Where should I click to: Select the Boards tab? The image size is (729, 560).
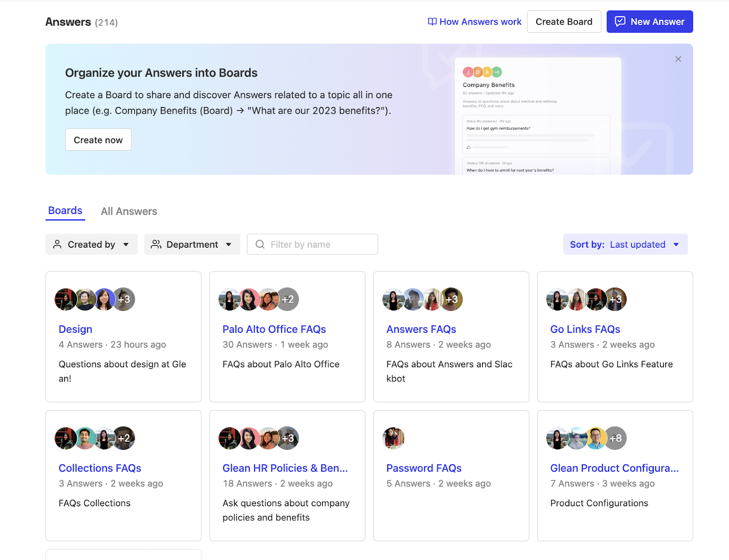(x=65, y=211)
